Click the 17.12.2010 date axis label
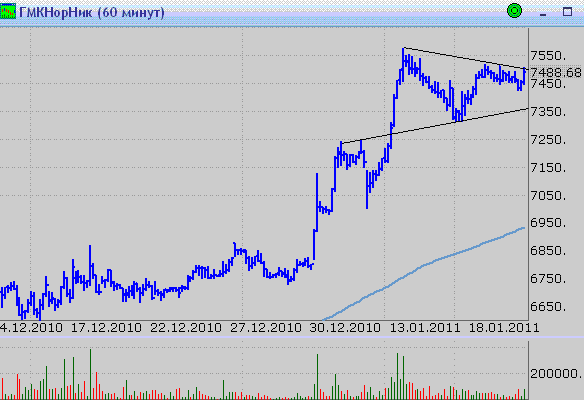This screenshot has width=584, height=400. pyautogui.click(x=106, y=328)
